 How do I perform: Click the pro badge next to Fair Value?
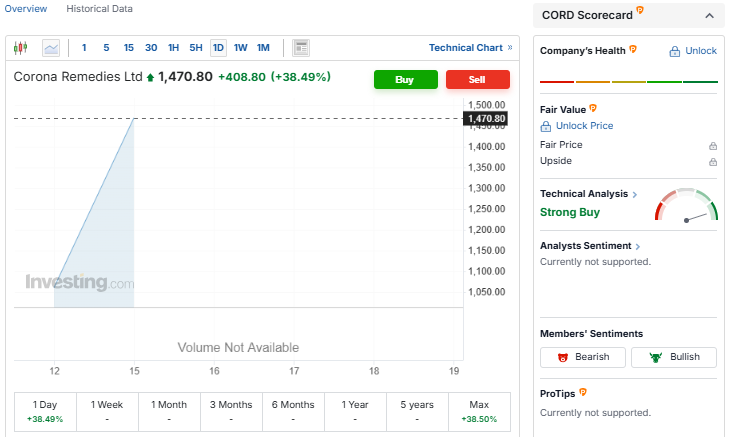tap(593, 108)
